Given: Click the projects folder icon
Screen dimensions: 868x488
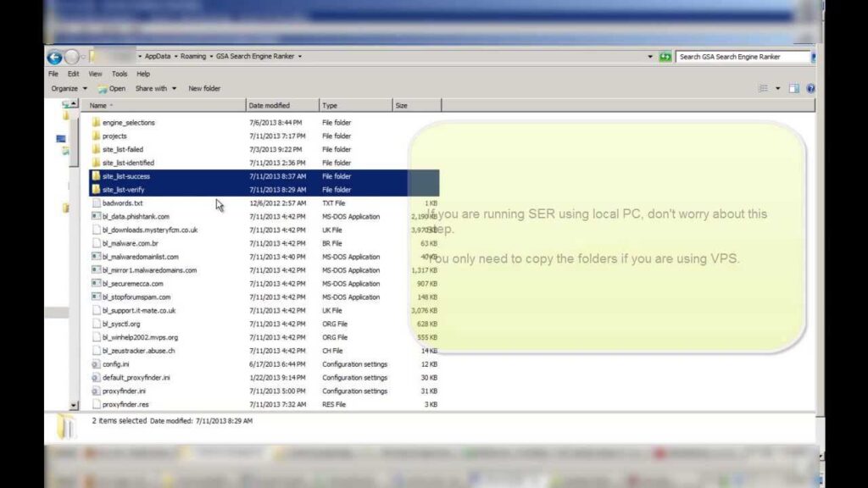Looking at the screenshot, I should (x=96, y=136).
